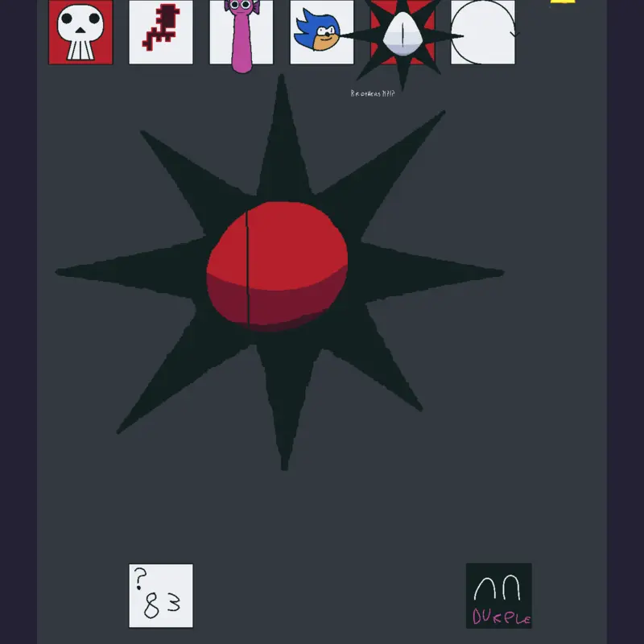
Task: Click the white-eyed black star icon
Action: (402, 35)
